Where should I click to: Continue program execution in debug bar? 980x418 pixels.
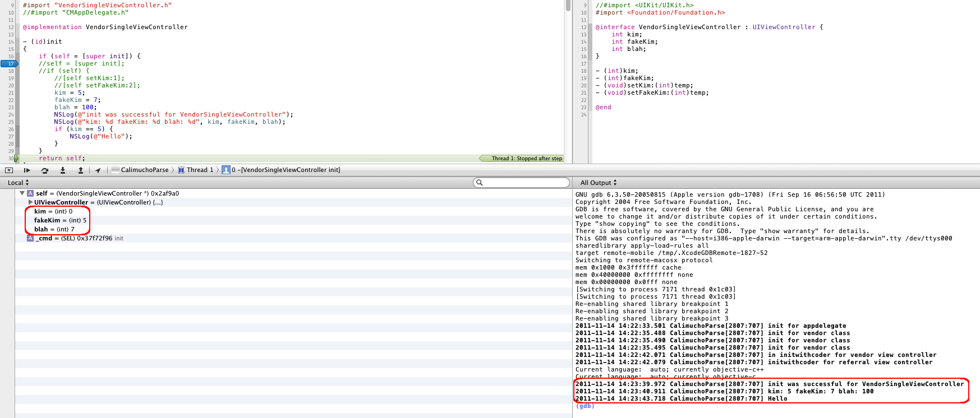click(27, 170)
